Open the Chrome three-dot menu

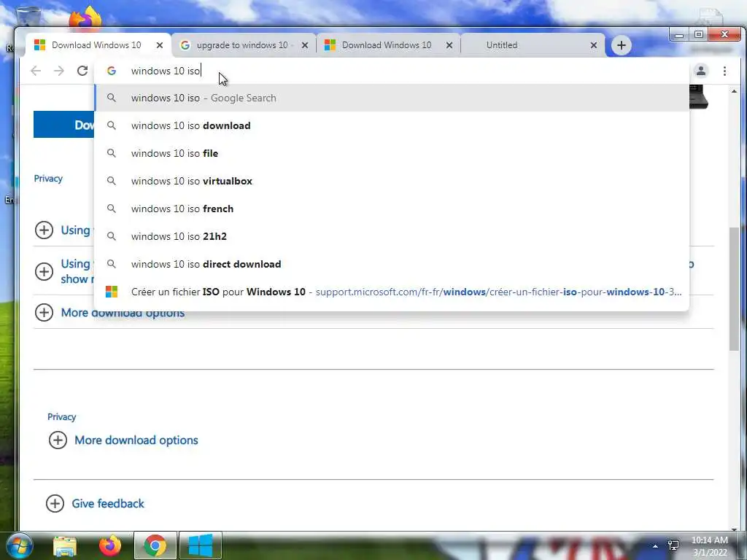(724, 71)
